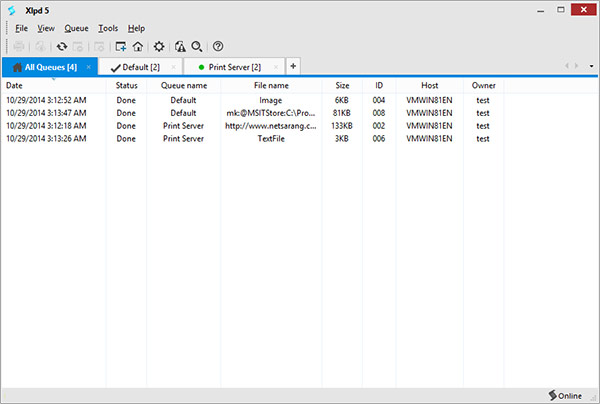
Task: Maximize the Xlpd 5 window
Action: (x=561, y=10)
